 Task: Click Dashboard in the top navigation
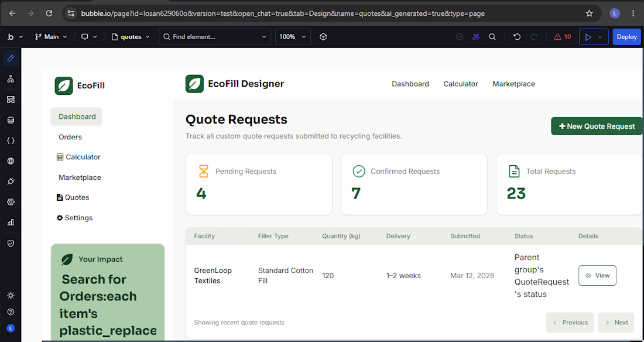410,84
